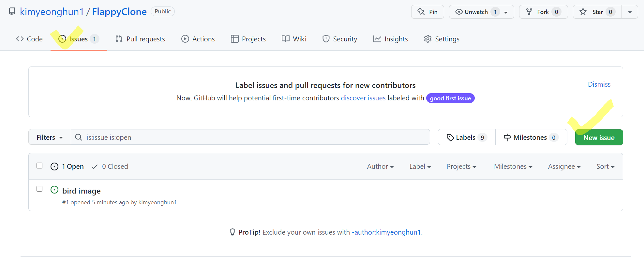This screenshot has width=644, height=261.
Task: Check the select-all issues checkbox
Action: coord(39,166)
